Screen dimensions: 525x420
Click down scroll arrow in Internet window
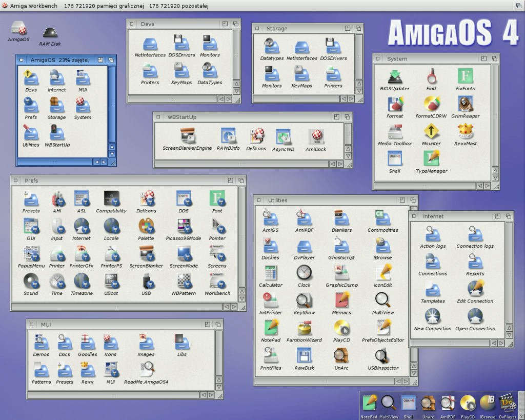click(509, 335)
